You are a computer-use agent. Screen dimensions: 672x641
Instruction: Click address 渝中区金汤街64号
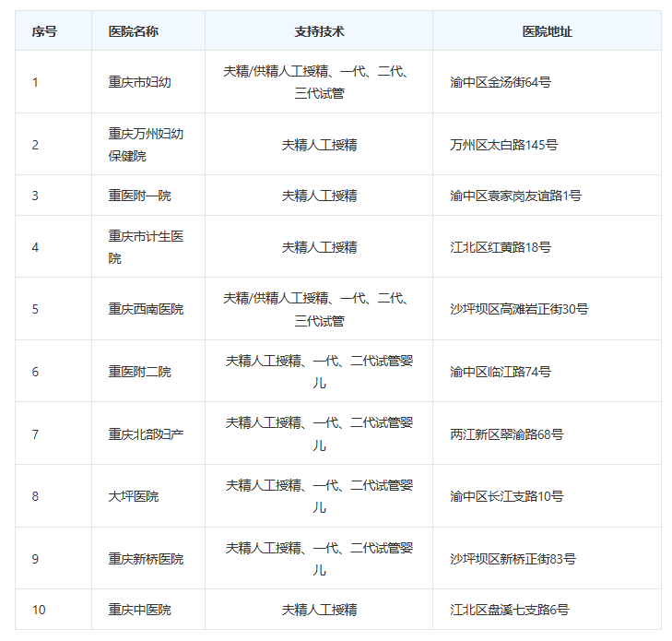501,82
